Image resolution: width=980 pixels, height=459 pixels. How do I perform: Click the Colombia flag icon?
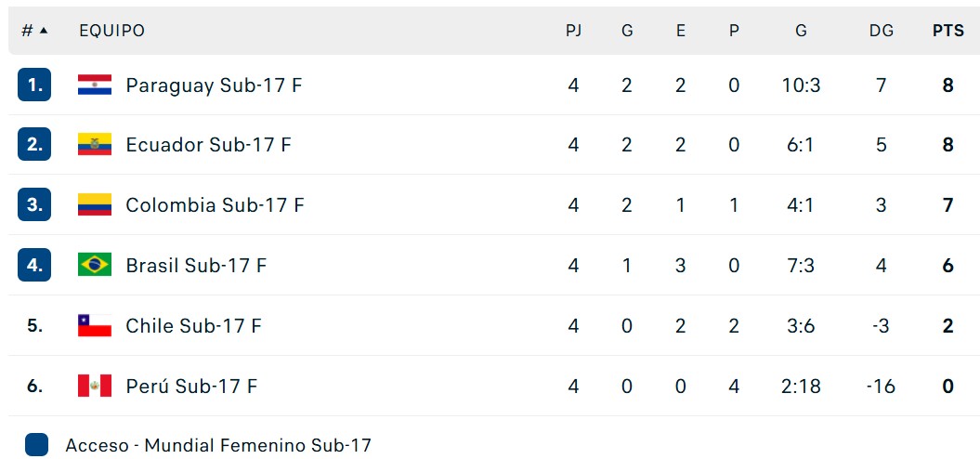pos(95,205)
